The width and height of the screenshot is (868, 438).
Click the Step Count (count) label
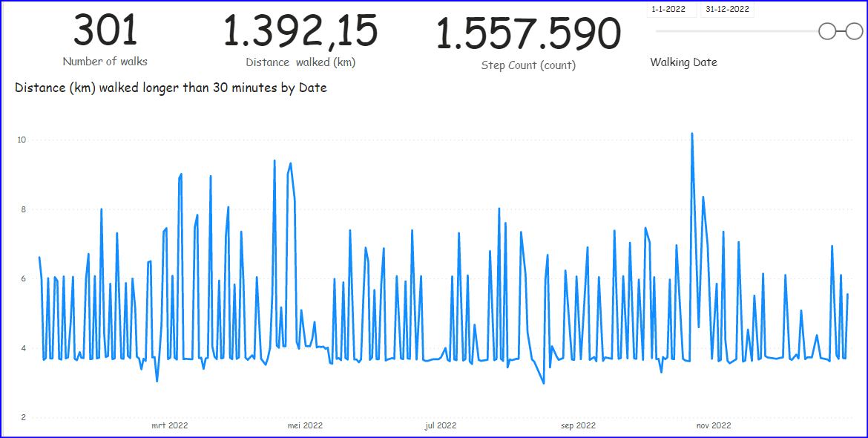coord(529,65)
